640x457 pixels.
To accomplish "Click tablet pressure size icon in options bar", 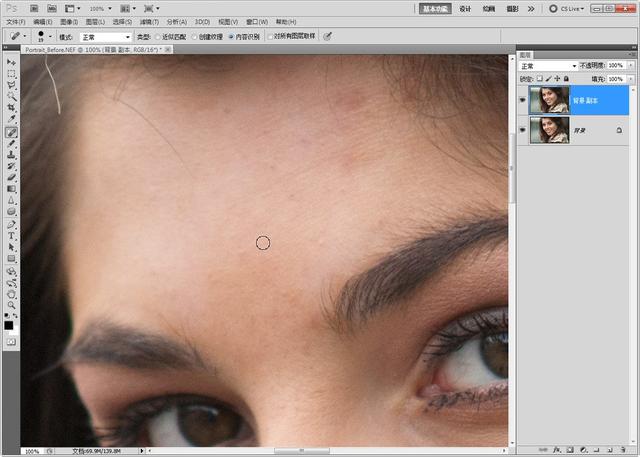I will 327,36.
